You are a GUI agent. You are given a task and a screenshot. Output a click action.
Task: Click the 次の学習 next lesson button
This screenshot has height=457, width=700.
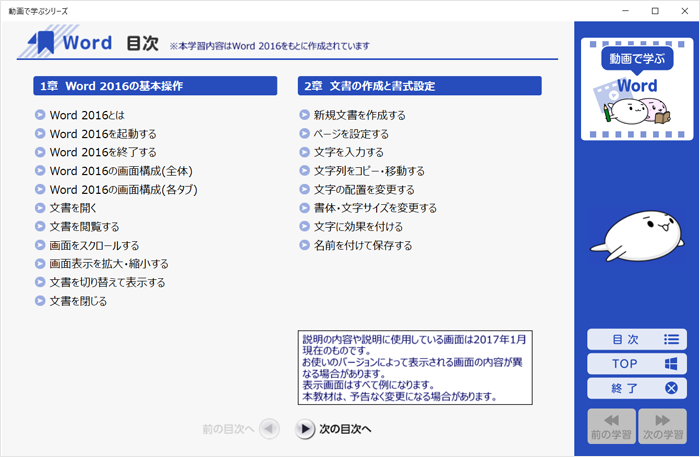click(662, 426)
